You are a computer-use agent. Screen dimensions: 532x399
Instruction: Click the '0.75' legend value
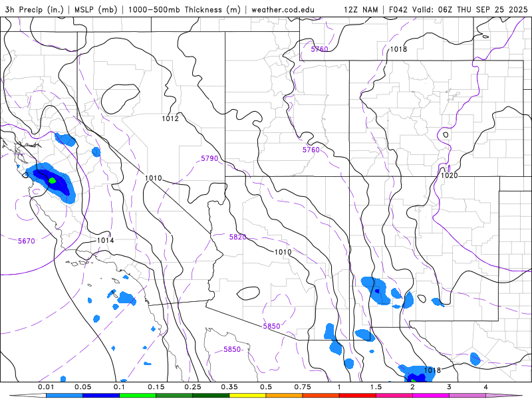(x=303, y=387)
